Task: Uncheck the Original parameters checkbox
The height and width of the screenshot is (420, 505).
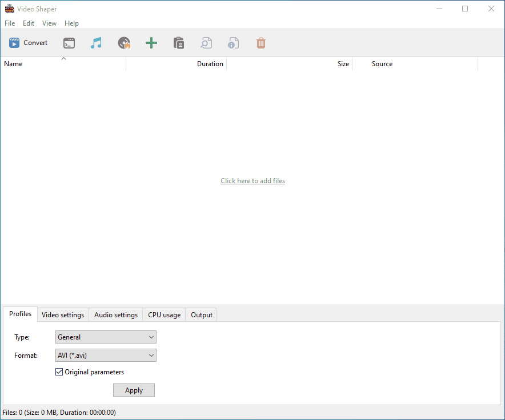Action: click(59, 372)
